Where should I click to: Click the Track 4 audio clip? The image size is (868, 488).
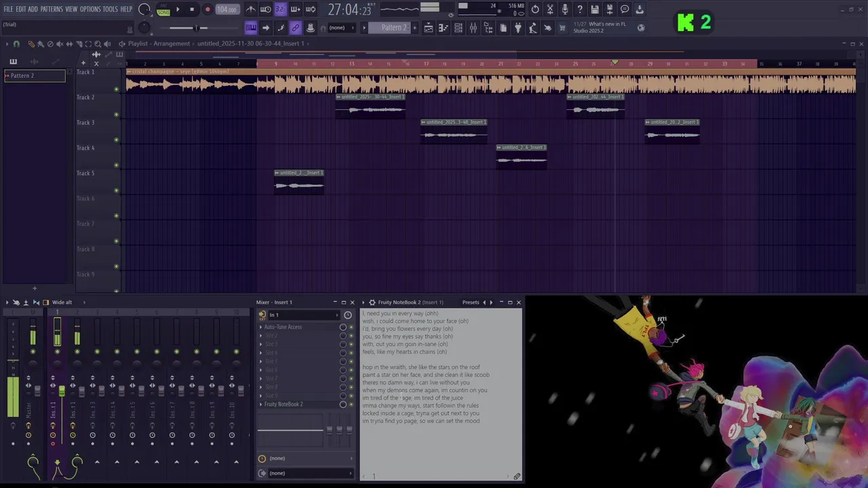coord(521,157)
